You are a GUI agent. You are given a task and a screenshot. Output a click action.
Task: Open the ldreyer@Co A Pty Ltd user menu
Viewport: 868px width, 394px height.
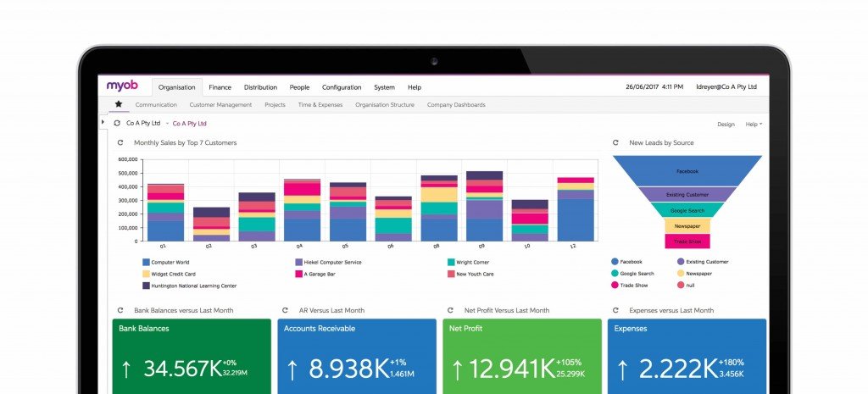(x=726, y=87)
